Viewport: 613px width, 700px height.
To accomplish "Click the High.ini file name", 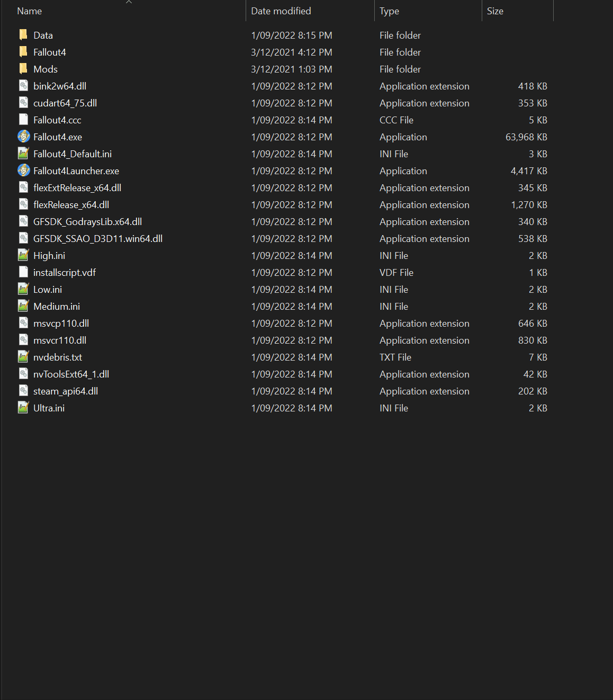I will pyautogui.click(x=49, y=256).
